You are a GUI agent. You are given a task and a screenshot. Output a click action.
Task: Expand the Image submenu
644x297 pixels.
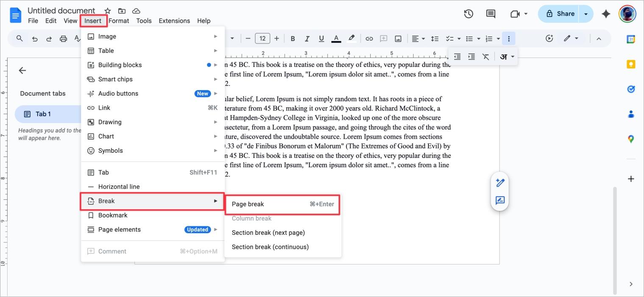(153, 36)
